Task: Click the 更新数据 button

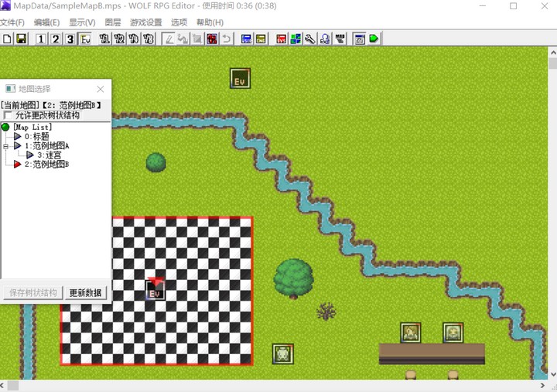Action: 84,293
